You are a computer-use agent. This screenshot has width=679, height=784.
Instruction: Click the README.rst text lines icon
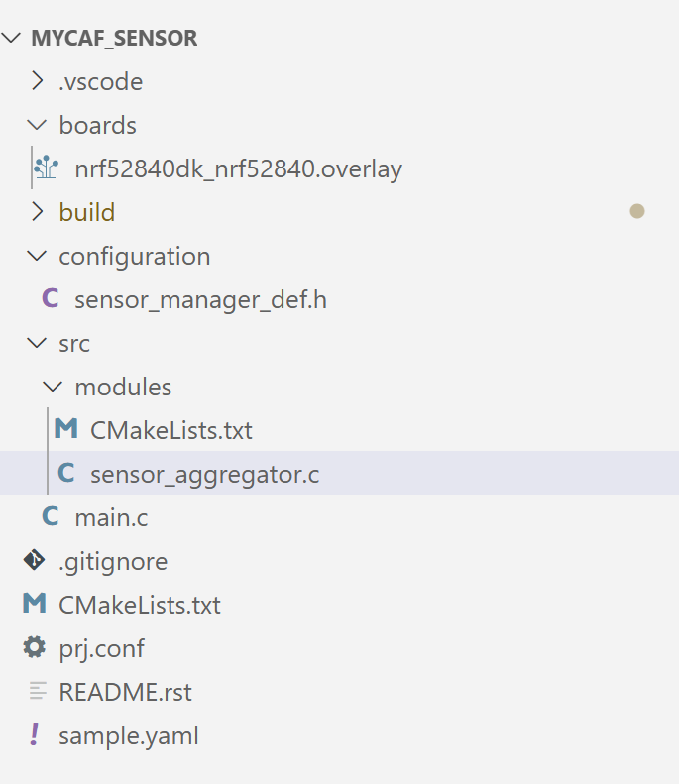[38, 692]
